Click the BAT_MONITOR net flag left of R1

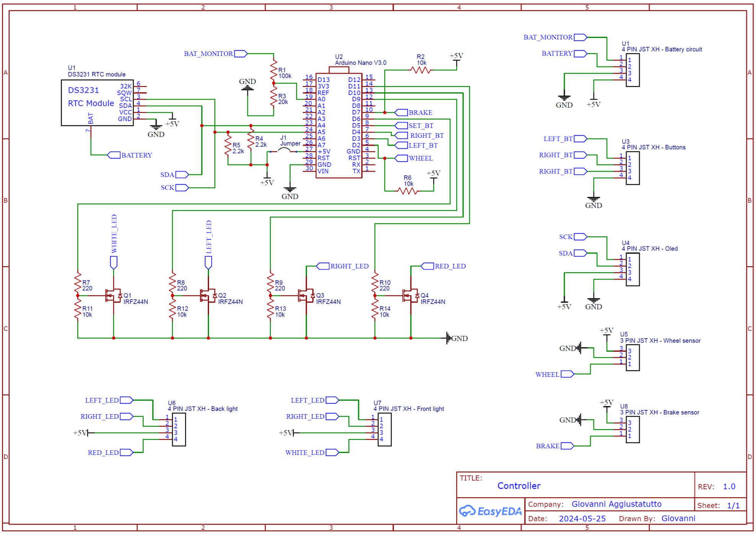(x=216, y=54)
